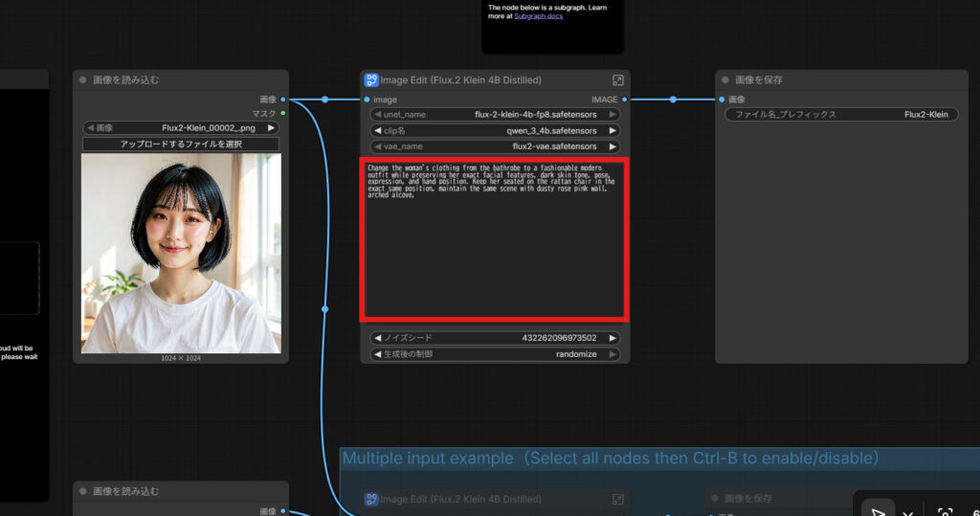
Task: Click the image output port on the load image node
Action: pyautogui.click(x=283, y=99)
